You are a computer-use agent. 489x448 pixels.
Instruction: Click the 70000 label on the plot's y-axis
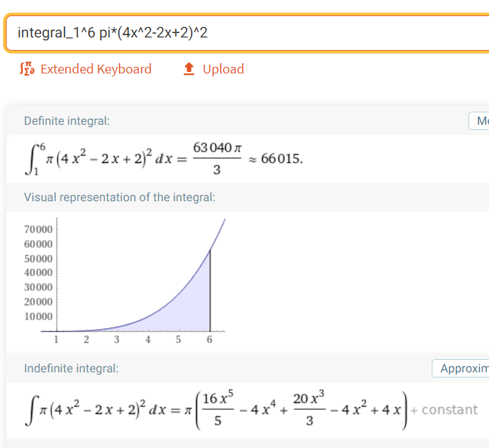pos(38,229)
